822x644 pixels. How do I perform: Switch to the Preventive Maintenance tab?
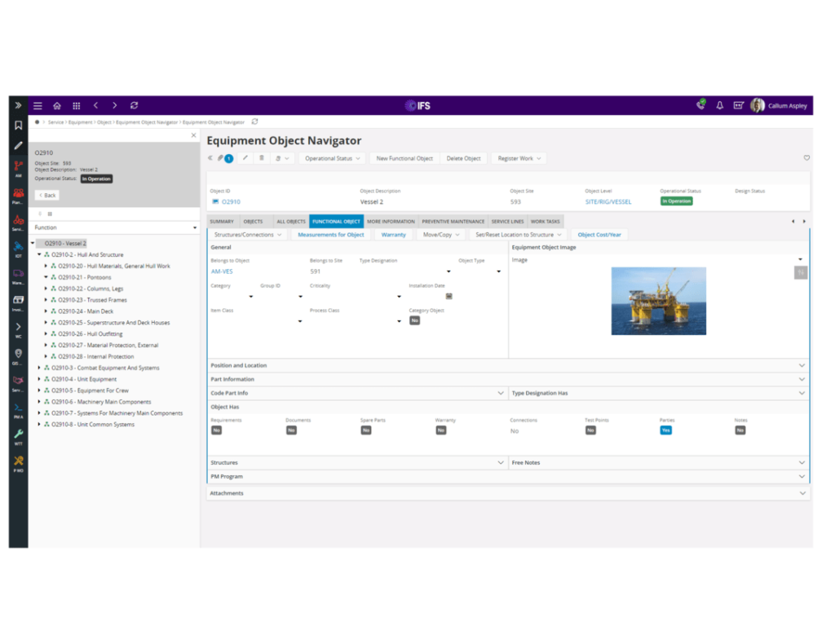coord(453,221)
